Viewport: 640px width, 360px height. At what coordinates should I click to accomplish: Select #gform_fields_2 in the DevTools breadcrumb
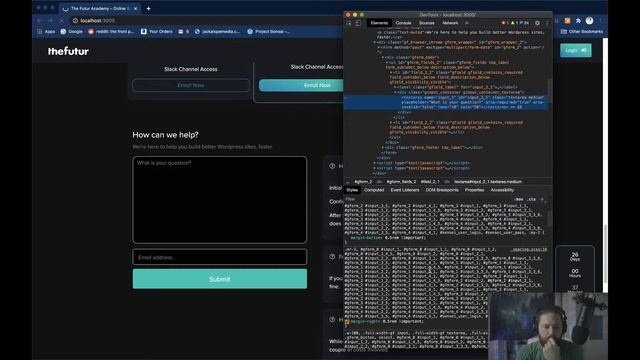point(401,182)
